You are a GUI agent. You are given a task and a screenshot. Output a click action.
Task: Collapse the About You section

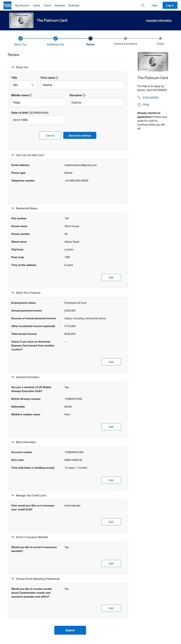tap(13, 67)
